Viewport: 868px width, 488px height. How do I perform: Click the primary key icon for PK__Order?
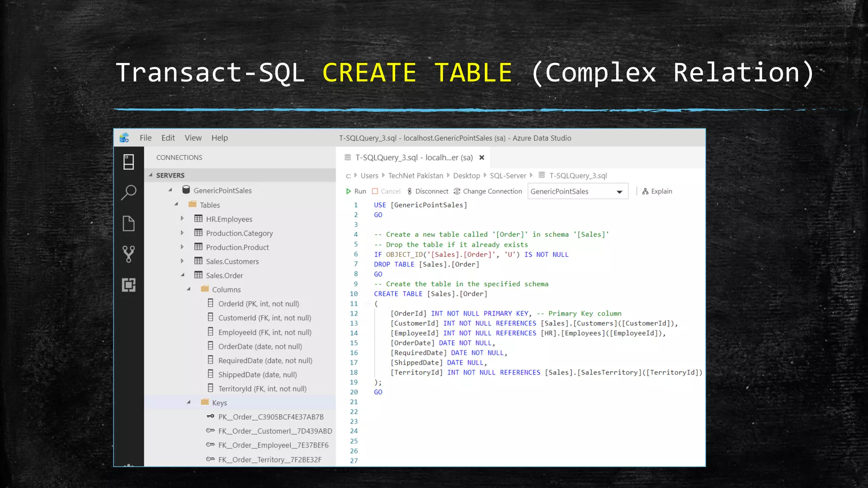point(210,416)
